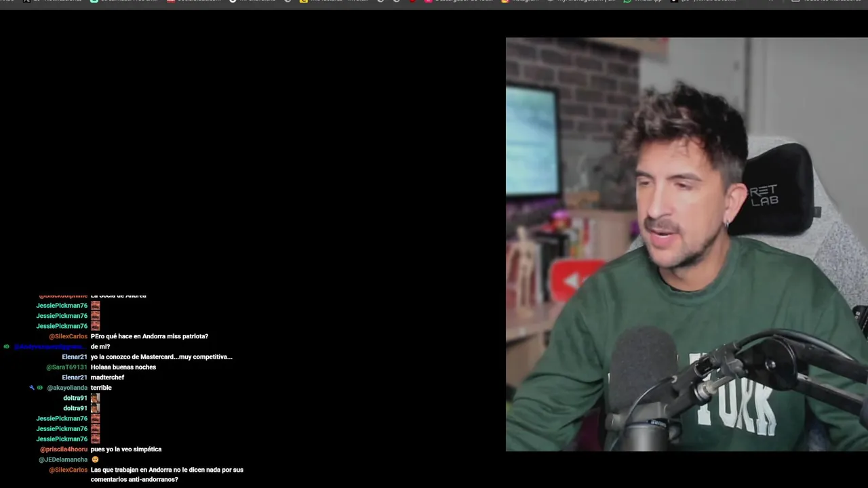Open the @SaraT69131 username in chat
This screenshot has height=488, width=868.
[66, 367]
